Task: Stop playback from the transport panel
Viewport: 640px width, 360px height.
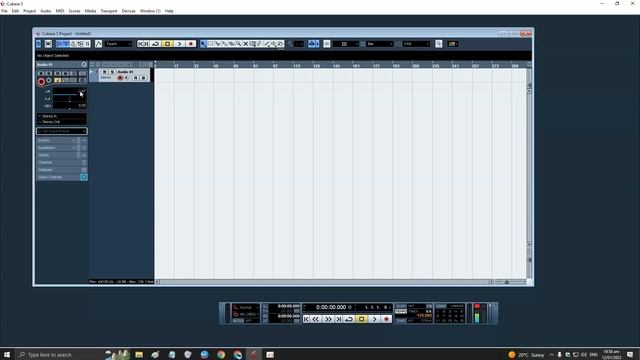Action: pos(362,319)
